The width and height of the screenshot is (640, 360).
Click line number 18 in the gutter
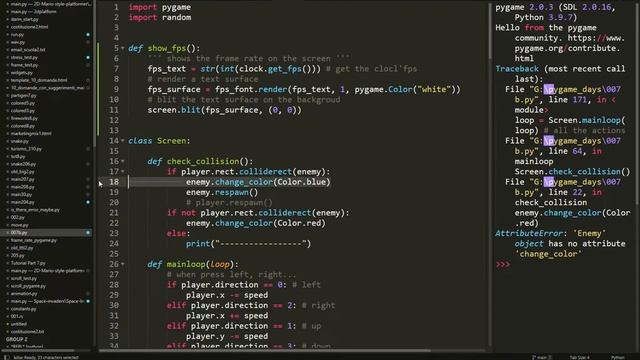tap(114, 182)
